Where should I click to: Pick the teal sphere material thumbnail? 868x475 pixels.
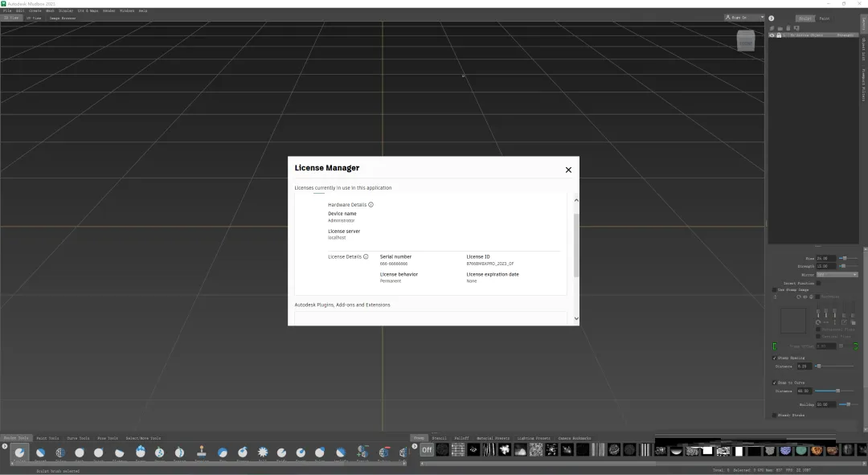801,451
